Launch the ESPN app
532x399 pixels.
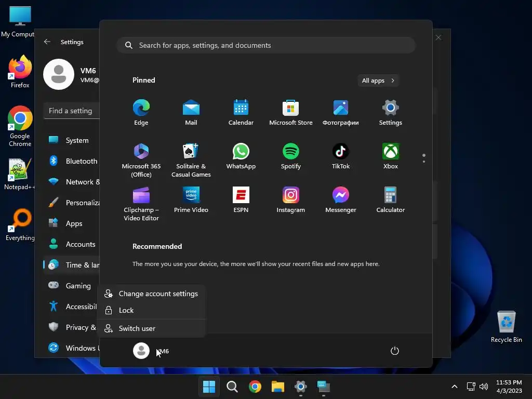click(x=241, y=200)
